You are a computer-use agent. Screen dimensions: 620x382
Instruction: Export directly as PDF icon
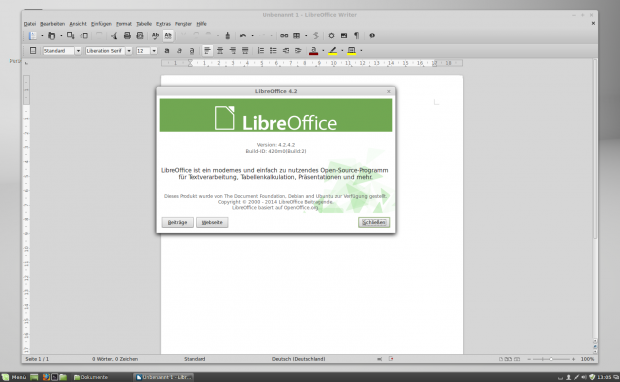coord(114,36)
